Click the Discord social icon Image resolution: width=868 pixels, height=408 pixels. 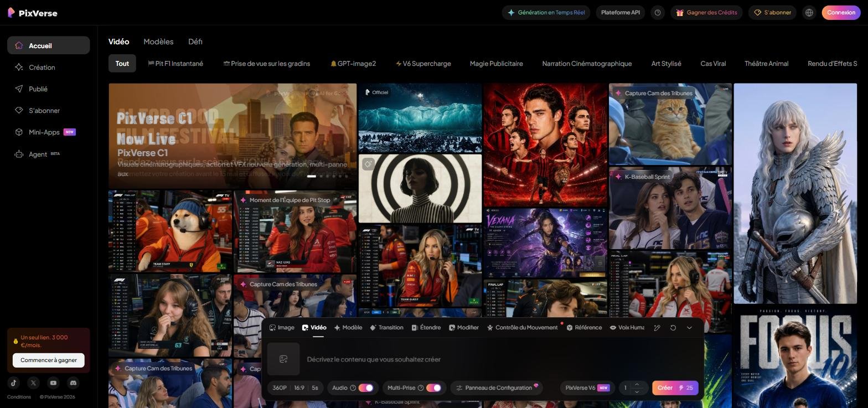point(73,383)
